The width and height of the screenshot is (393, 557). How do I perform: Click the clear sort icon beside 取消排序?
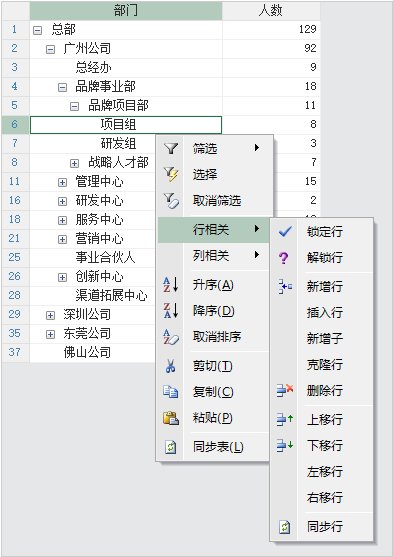click(171, 337)
